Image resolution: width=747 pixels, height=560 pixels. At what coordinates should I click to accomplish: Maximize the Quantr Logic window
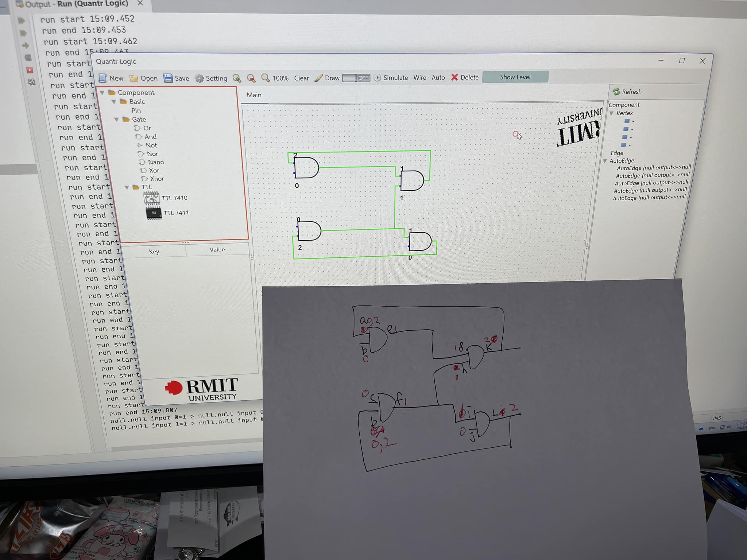click(682, 61)
